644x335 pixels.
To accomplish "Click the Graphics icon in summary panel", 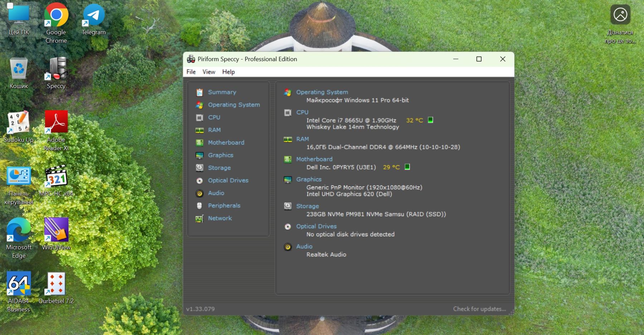I will 288,179.
